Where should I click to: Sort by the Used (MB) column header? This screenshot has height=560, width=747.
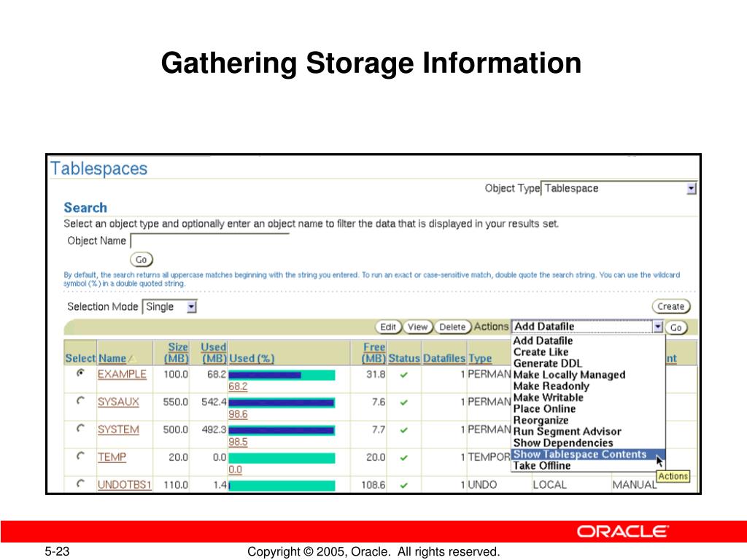pyautogui.click(x=214, y=353)
